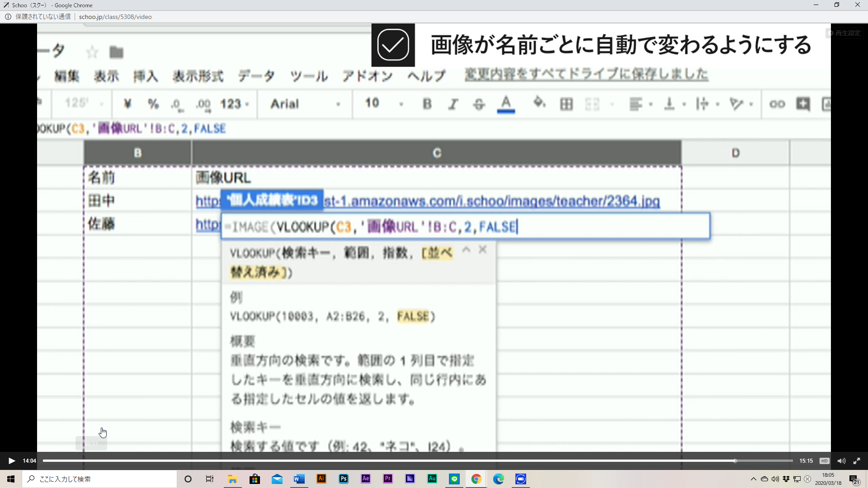Open the ツール menu
This screenshot has height=488, width=868.
pos(309,76)
